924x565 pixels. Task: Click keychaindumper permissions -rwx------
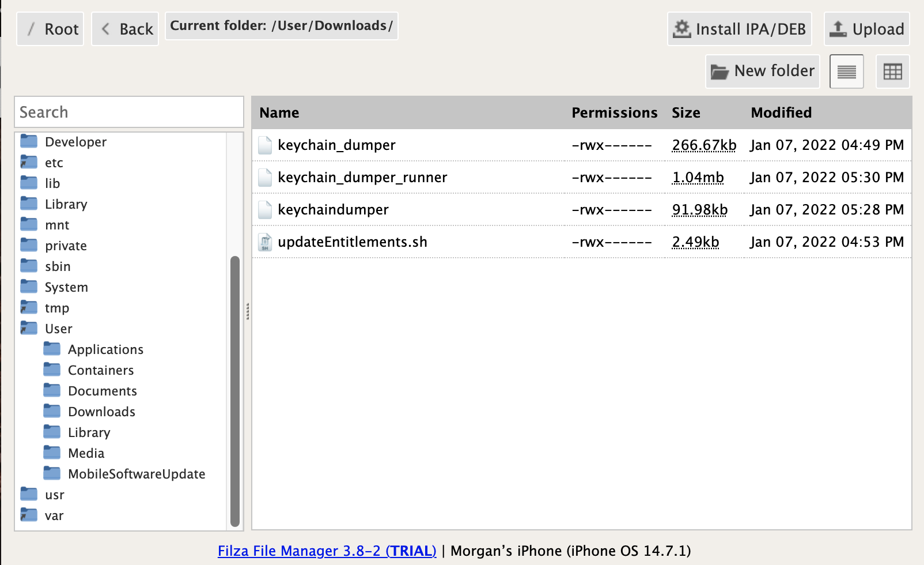[x=611, y=210]
